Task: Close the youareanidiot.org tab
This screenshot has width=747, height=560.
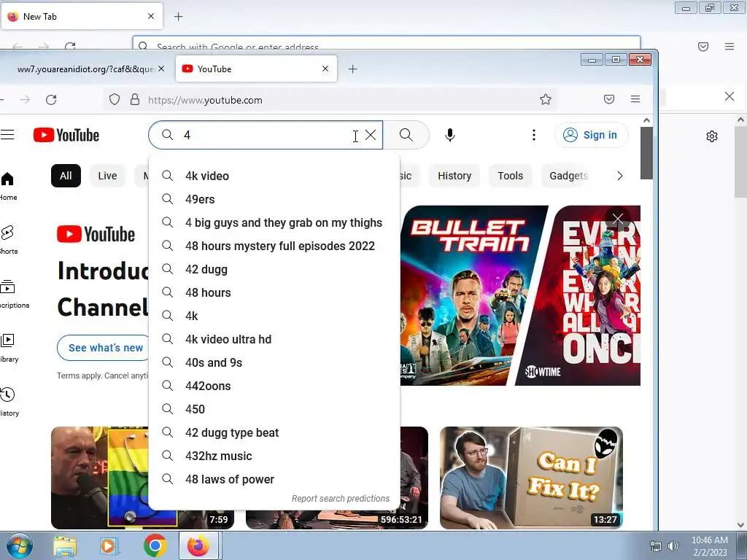Action: [161, 69]
